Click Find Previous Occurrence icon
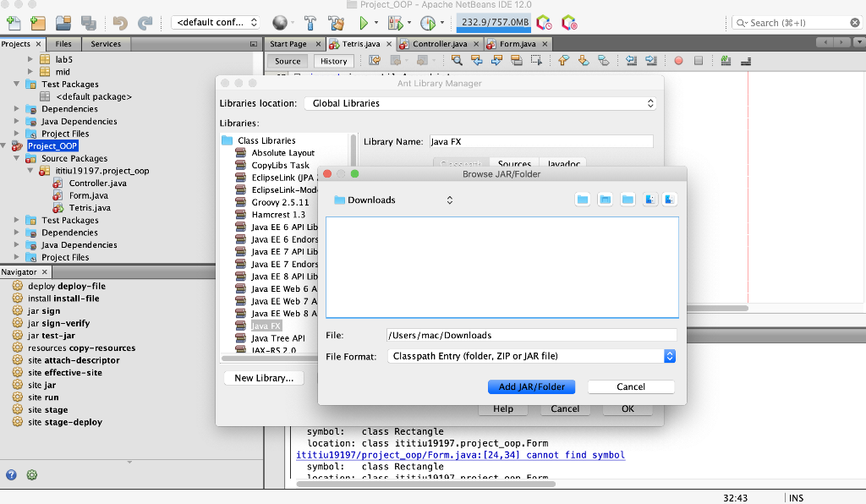Screen dimensions: 866x504 (x=477, y=61)
